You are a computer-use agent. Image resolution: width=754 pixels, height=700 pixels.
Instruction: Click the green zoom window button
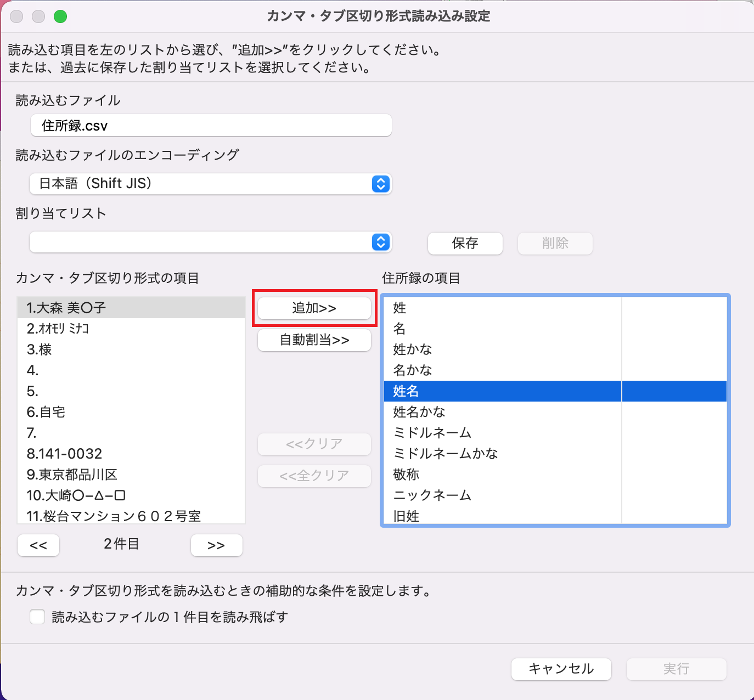[60, 16]
